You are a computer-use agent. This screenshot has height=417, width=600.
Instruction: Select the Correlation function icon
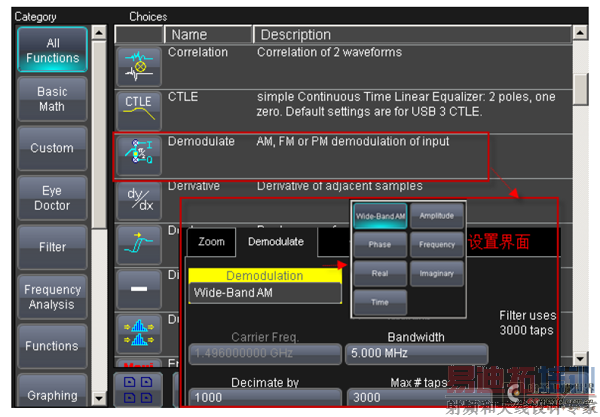(139, 67)
